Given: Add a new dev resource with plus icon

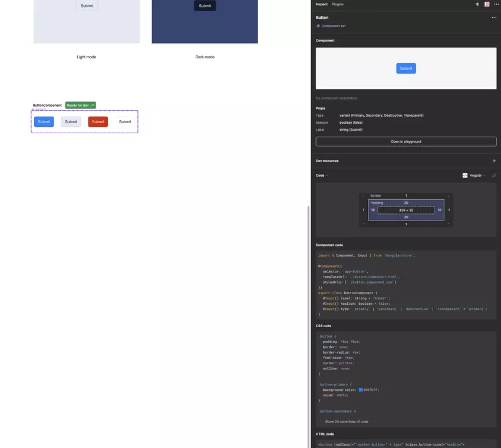Looking at the screenshot, I should (494, 161).
